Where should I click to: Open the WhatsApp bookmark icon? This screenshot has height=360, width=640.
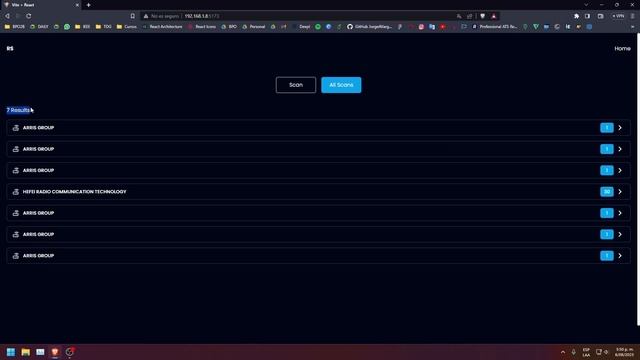tap(67, 27)
